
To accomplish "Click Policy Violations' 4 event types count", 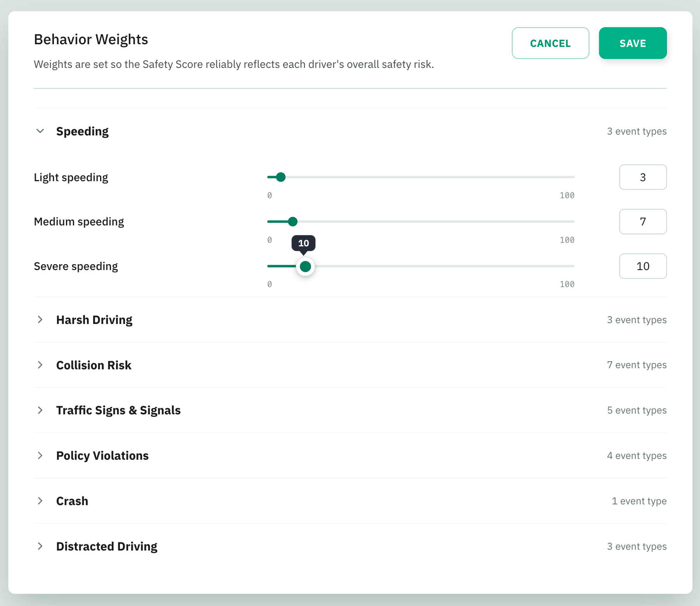I will pos(637,456).
